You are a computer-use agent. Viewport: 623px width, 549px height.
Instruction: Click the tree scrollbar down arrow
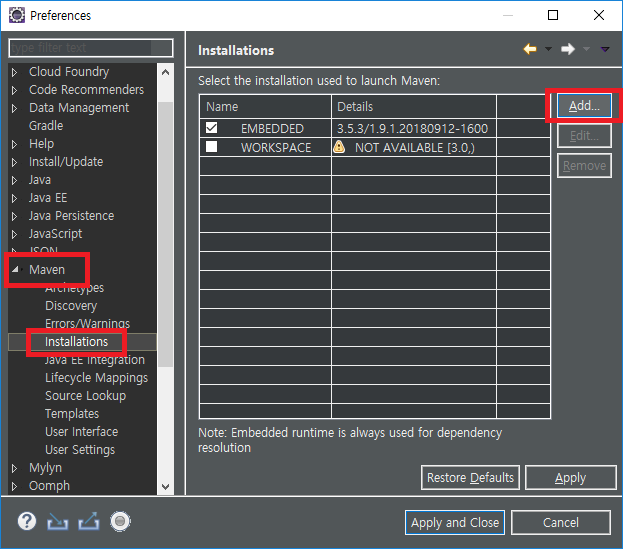(x=166, y=486)
